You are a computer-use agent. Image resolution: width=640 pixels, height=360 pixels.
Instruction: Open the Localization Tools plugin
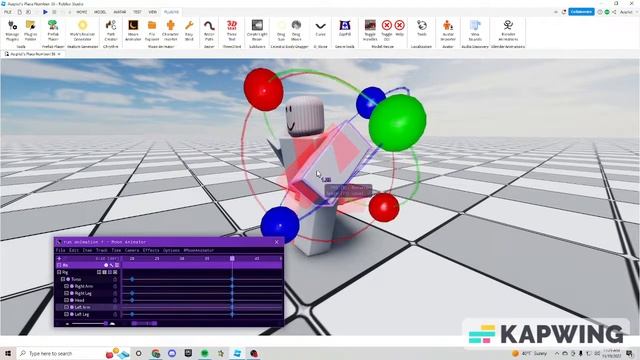pos(422,29)
